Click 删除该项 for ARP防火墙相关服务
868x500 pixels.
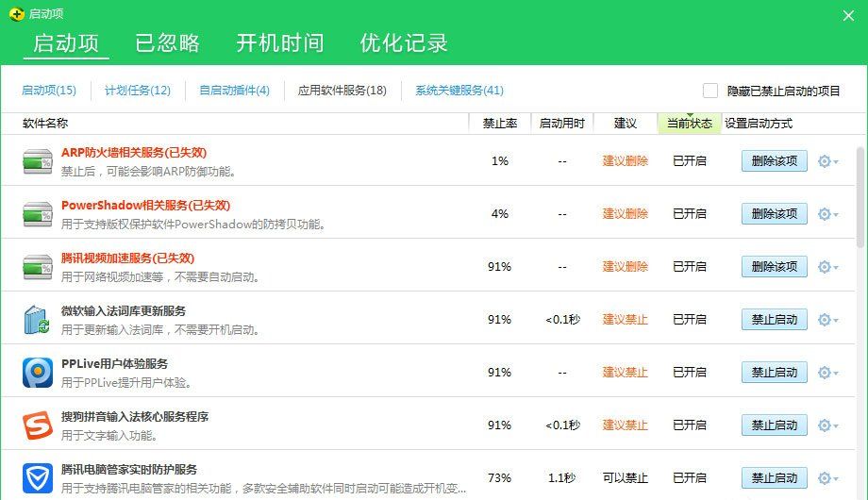pyautogui.click(x=775, y=161)
